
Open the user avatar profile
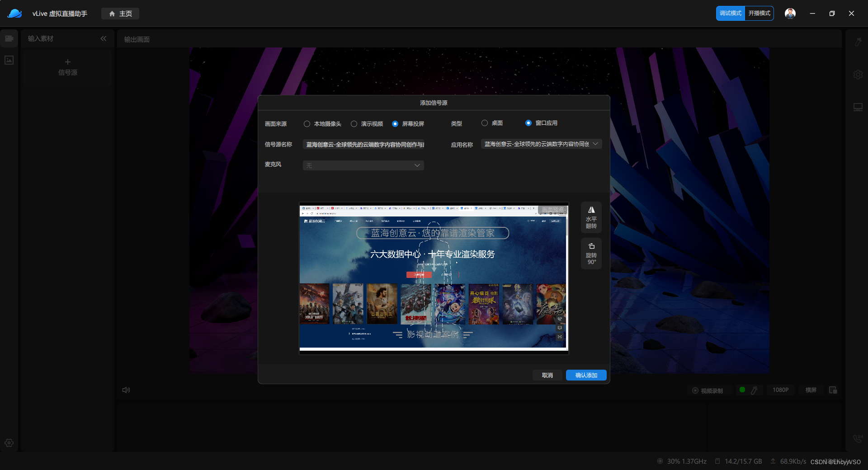coord(790,14)
